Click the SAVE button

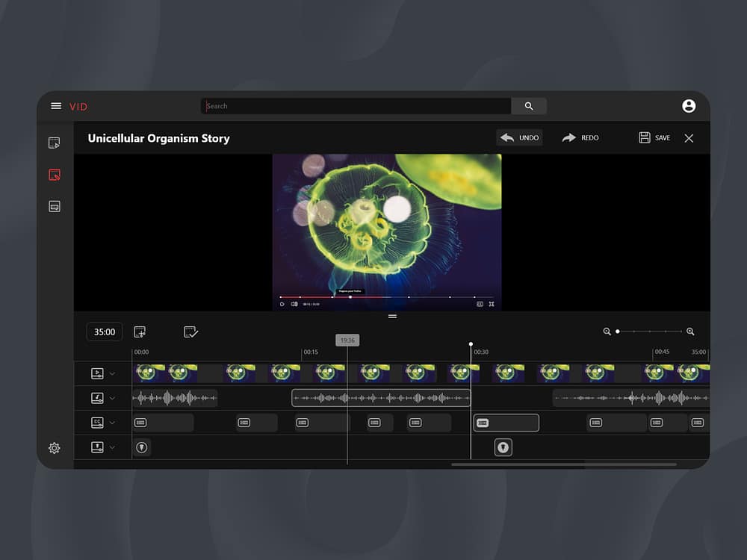654,137
